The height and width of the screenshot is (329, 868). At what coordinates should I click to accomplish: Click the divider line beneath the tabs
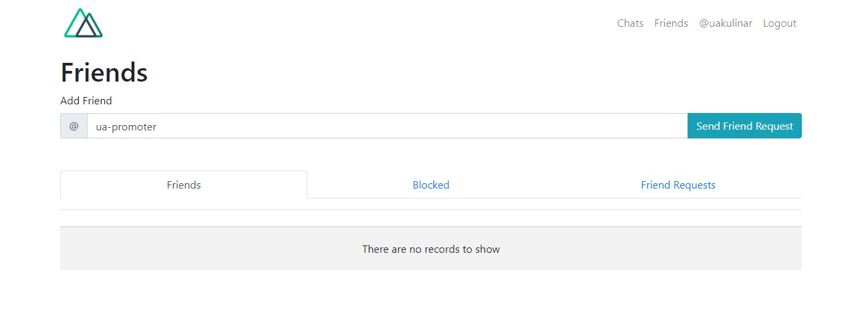click(431, 209)
